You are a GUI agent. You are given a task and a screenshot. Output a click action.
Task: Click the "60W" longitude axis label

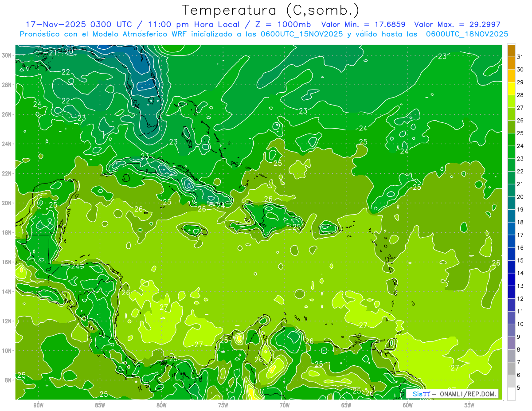pos(408,405)
